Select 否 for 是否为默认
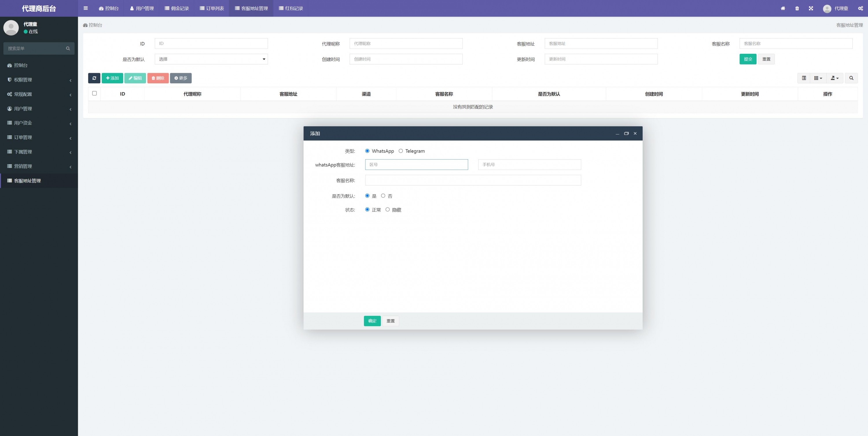The image size is (868, 436). 383,196
